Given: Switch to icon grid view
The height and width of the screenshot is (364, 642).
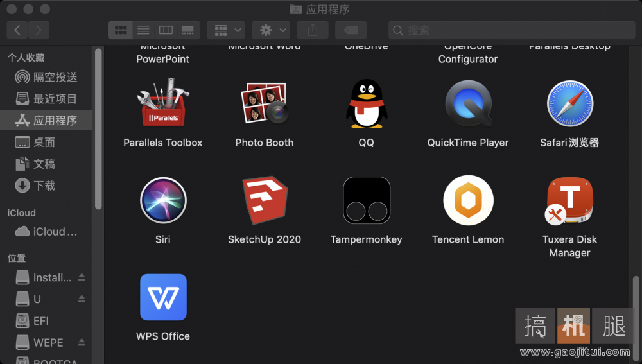Looking at the screenshot, I should [121, 30].
